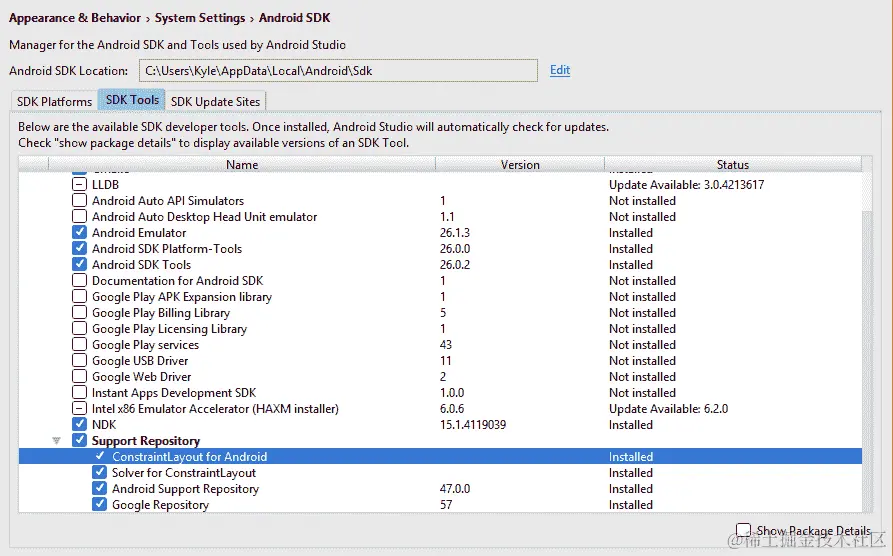The width and height of the screenshot is (893, 556).
Task: Click the Intel x86 Emulator Accelerator label
Action: (215, 408)
